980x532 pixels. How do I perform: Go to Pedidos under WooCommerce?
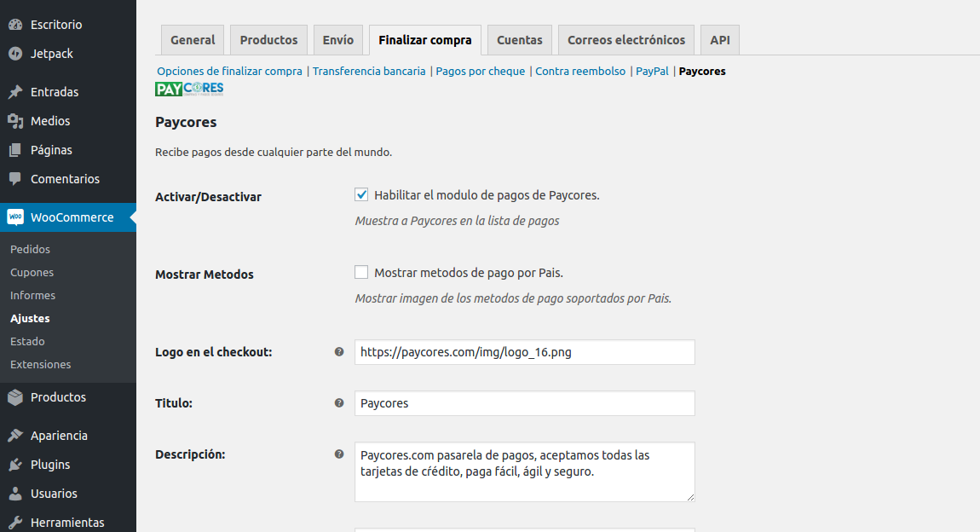point(30,250)
